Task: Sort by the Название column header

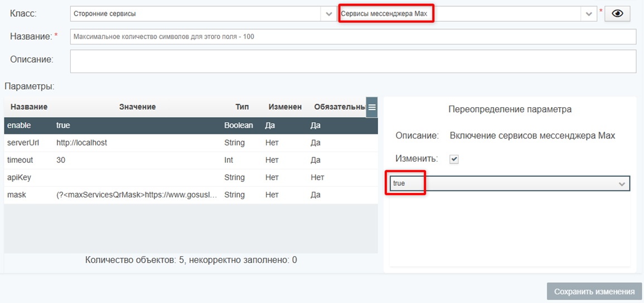Action: tap(29, 107)
